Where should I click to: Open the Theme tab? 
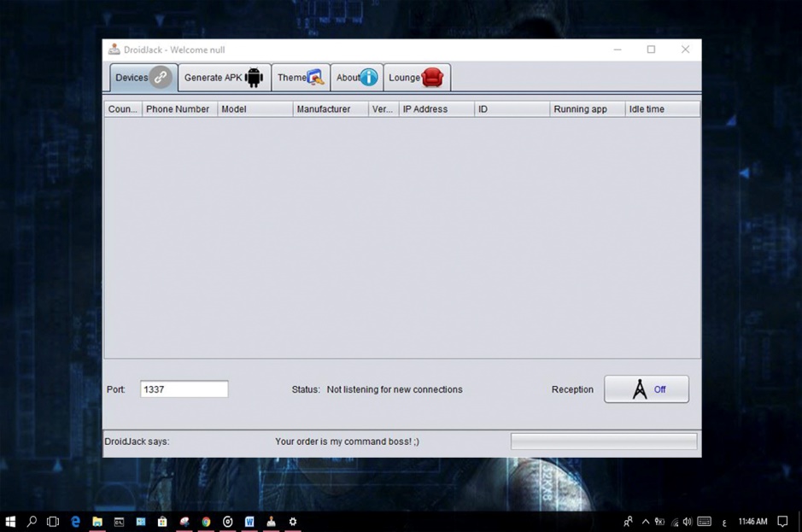point(301,78)
